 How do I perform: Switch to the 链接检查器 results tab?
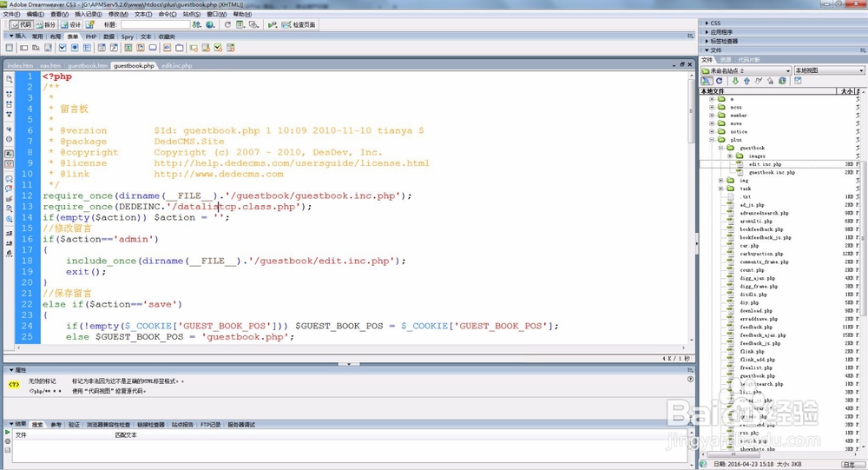click(x=150, y=425)
